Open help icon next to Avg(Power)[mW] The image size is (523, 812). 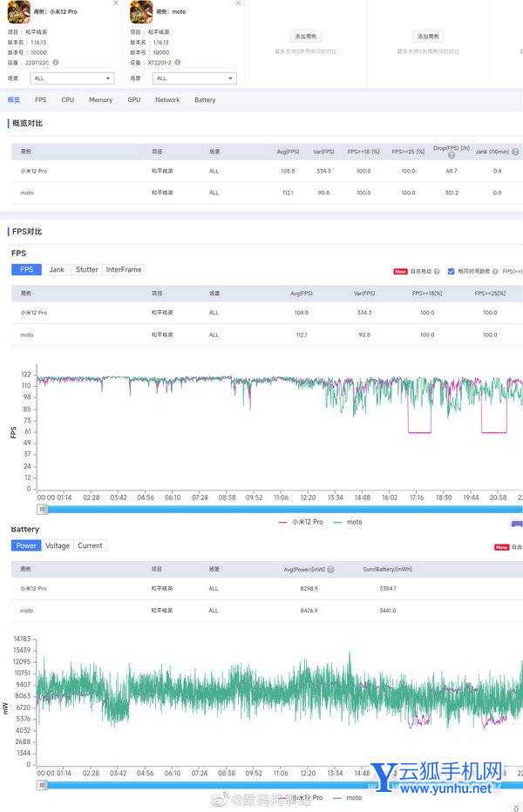click(x=330, y=569)
